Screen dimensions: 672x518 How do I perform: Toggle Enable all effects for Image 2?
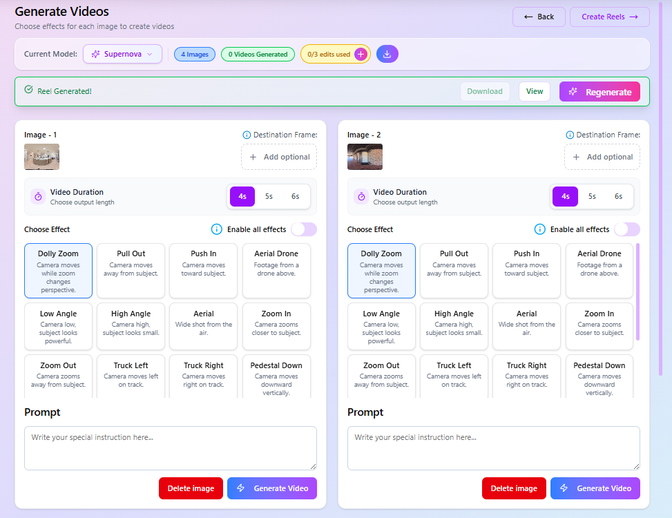click(x=627, y=229)
